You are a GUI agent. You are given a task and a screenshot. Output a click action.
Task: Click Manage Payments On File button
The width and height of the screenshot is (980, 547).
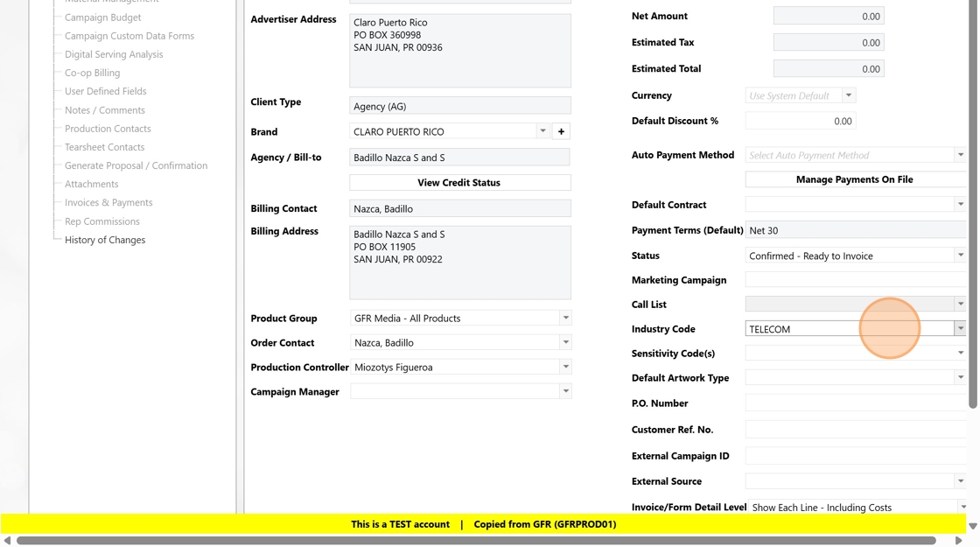pyautogui.click(x=855, y=179)
